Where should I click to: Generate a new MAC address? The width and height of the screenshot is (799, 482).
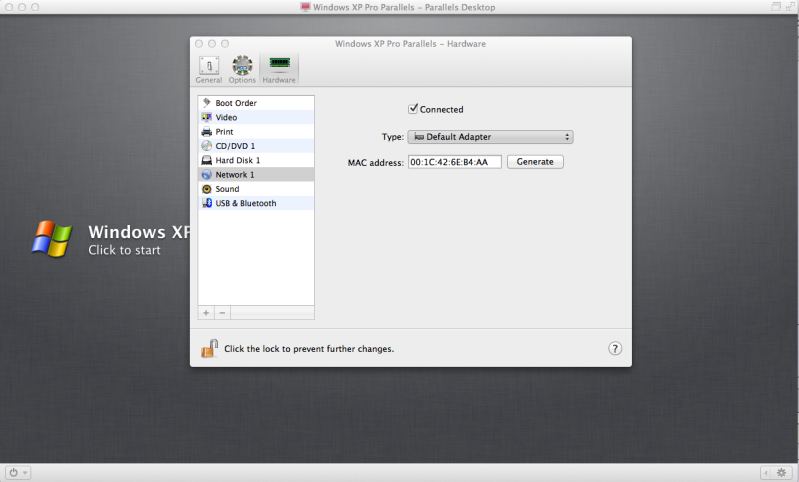(535, 162)
